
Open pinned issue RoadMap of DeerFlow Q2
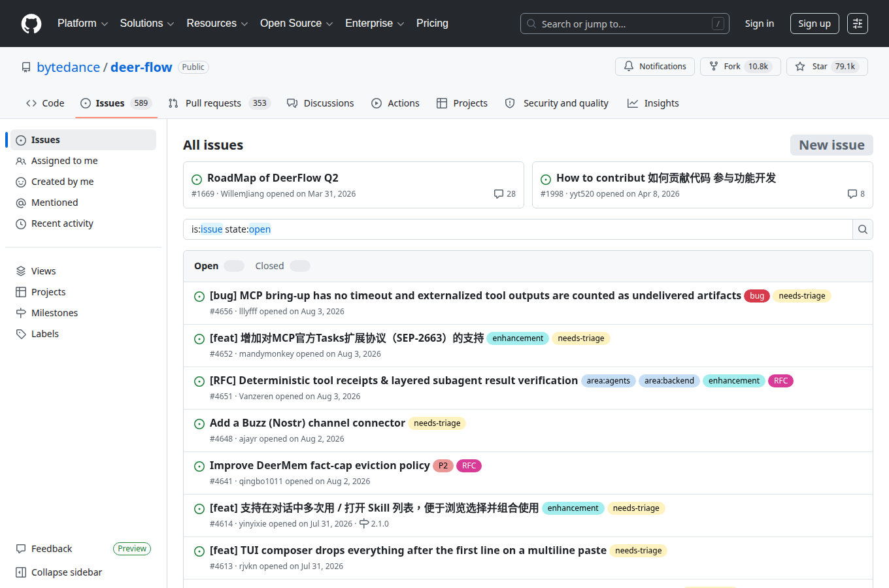[x=273, y=178]
